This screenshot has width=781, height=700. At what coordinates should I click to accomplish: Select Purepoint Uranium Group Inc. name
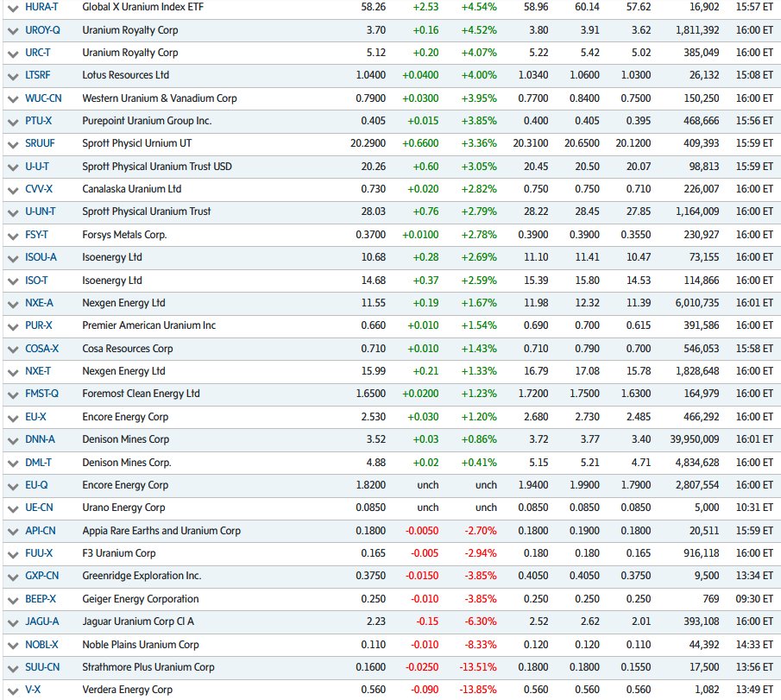[147, 121]
